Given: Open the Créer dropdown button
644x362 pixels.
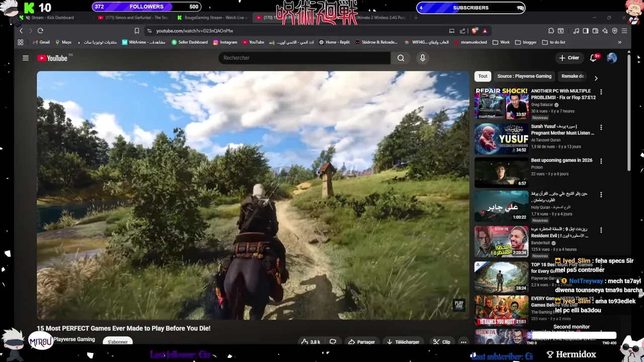Looking at the screenshot, I should [x=569, y=58].
